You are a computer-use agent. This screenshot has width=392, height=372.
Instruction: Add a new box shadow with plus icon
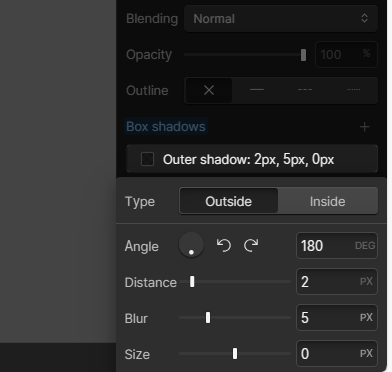[364, 127]
